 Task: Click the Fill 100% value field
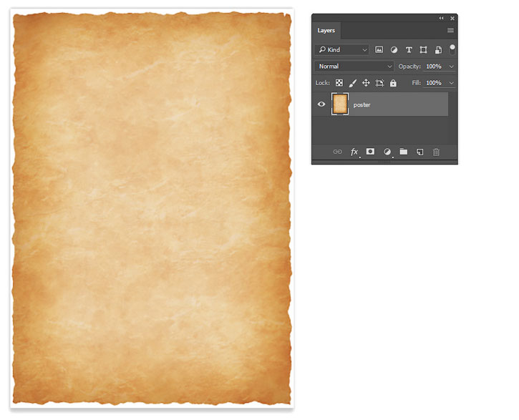click(x=434, y=83)
